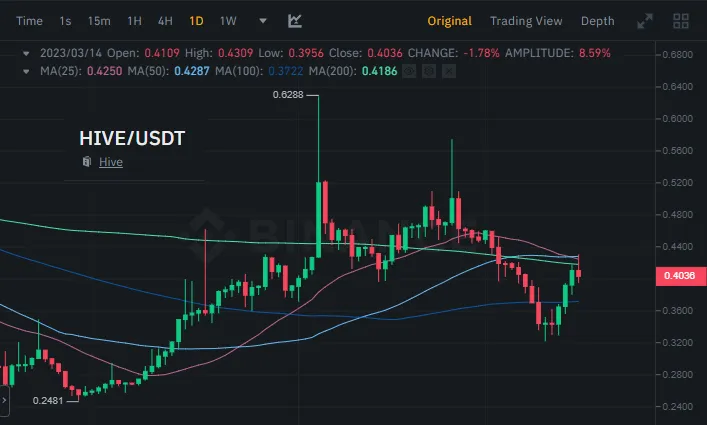Click the chart high marker 0.6288

(288, 95)
